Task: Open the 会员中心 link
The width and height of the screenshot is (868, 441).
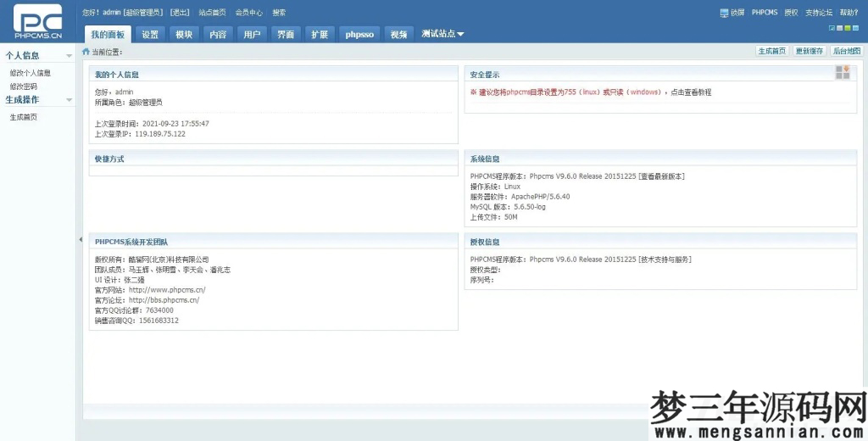Action: click(x=249, y=12)
